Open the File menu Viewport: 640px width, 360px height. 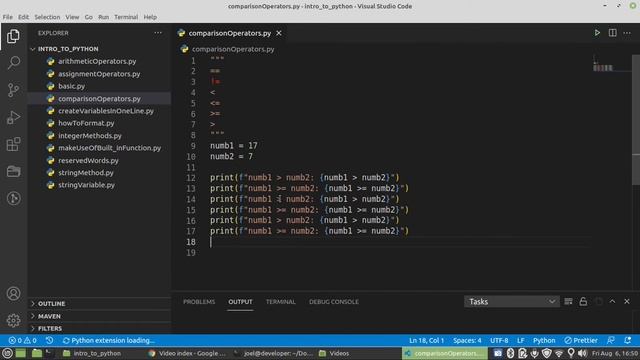(8, 17)
